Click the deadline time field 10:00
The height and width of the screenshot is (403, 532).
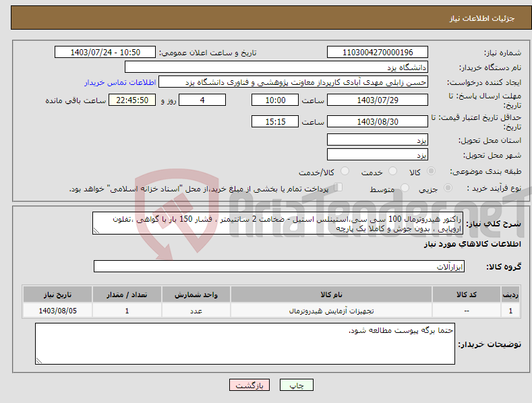pos(275,100)
